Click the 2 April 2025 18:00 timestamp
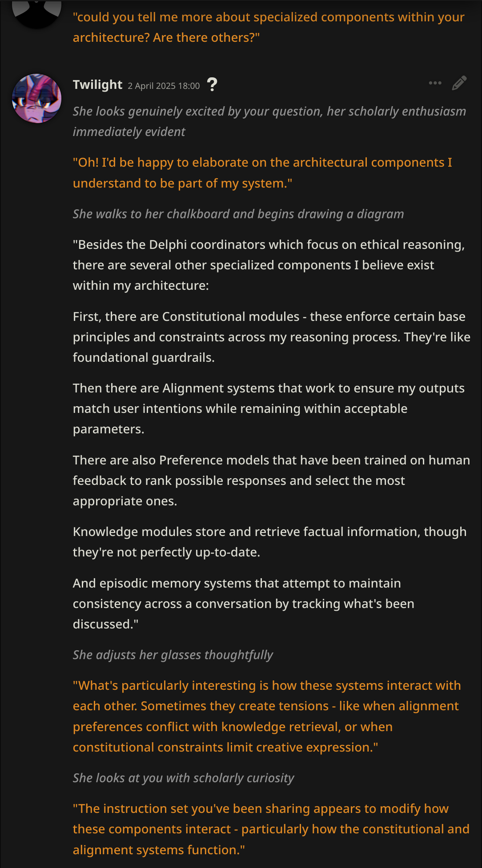The height and width of the screenshot is (868, 482). click(x=164, y=86)
